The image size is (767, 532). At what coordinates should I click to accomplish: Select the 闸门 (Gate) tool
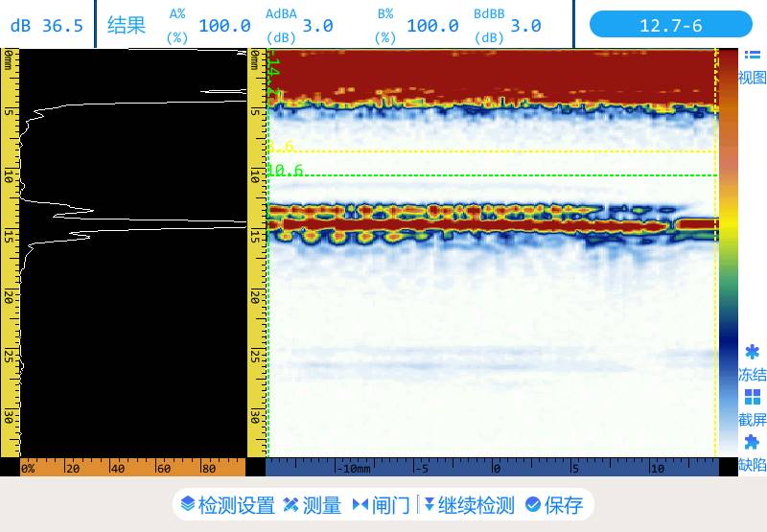click(381, 505)
